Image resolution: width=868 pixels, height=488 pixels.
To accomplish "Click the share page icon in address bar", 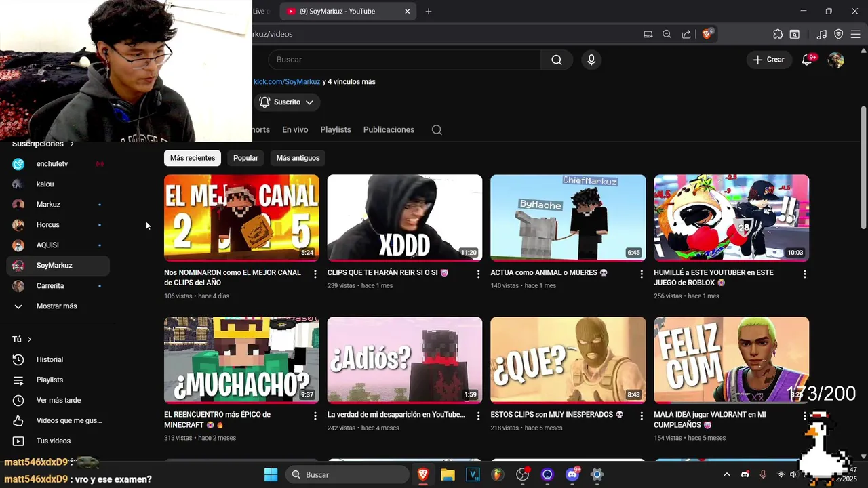I will click(x=686, y=34).
